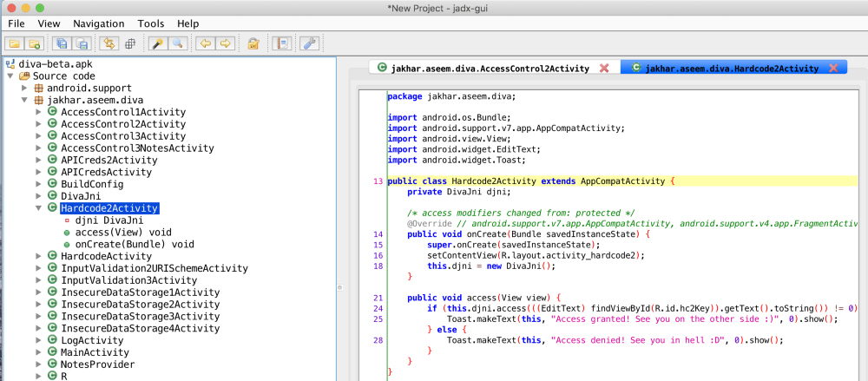Click the "this.djni = new DivaJni();" code line
This screenshot has height=381, width=868.
pos(490,266)
